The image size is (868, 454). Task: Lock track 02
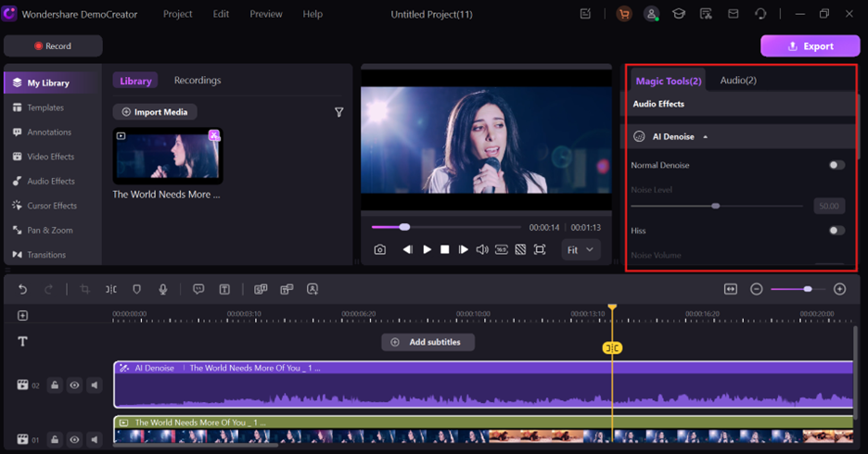click(x=55, y=385)
